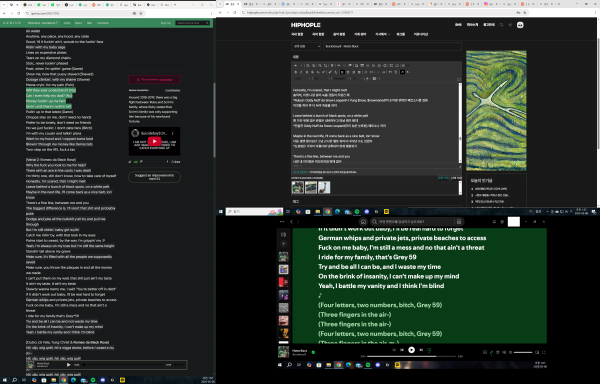Image resolution: width=600 pixels, height=384 pixels.
Task: Open Spotify home icon
Action: [363, 221]
